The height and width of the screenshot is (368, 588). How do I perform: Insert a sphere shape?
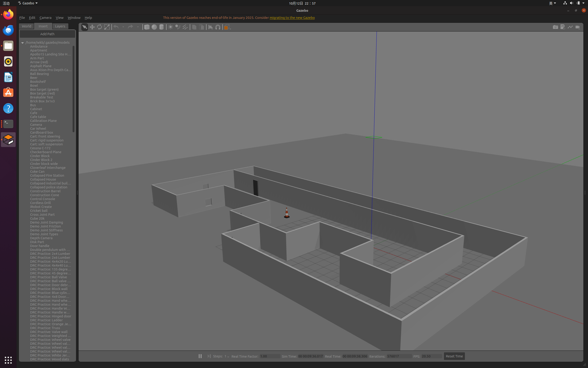point(154,27)
